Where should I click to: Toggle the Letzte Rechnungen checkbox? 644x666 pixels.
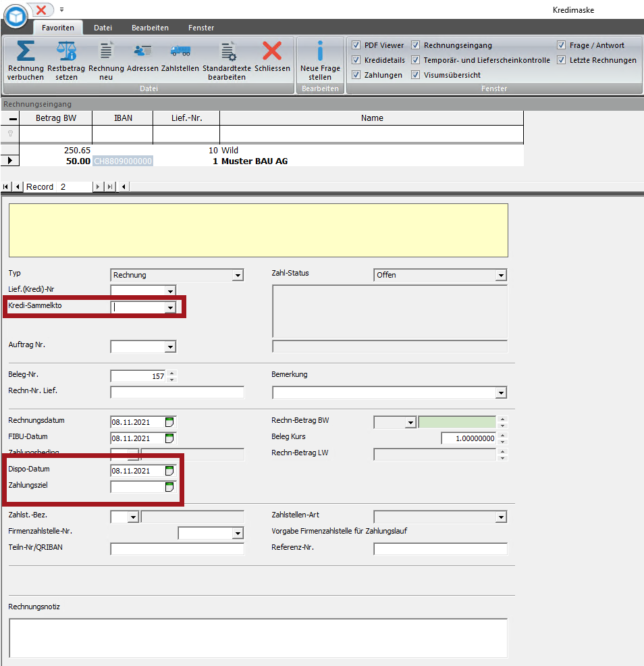click(561, 59)
